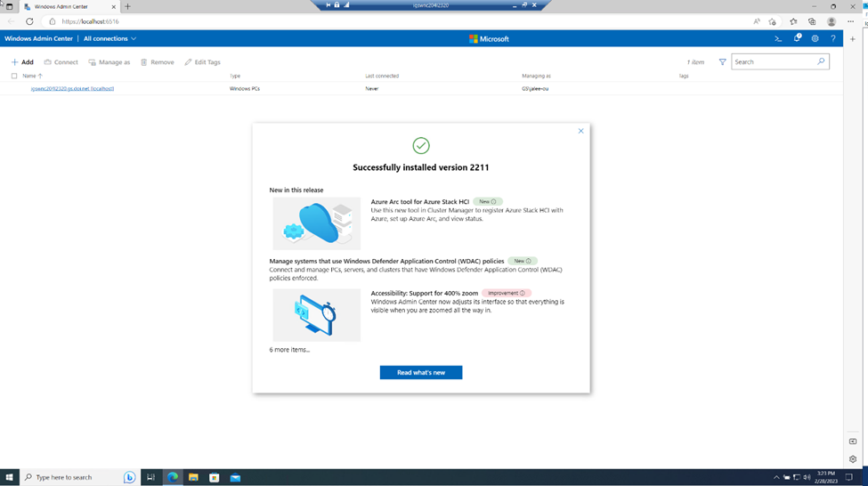Open the browser Favorites list icon
The image size is (868, 486).
[x=793, y=21]
